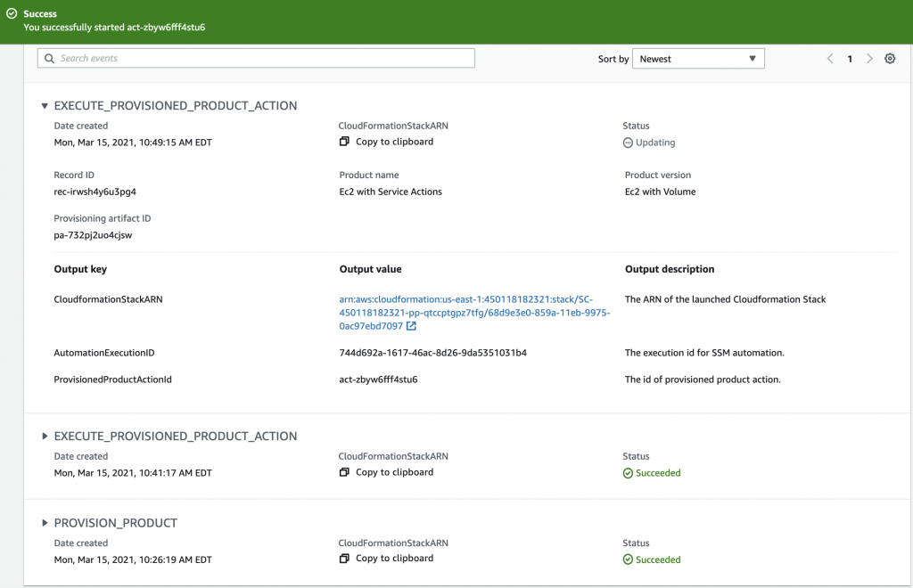This screenshot has width=913, height=588.
Task: Collapse the expanded EXECUTE_PROVISIONED_PRODUCT_ACTION entry
Action: pos(45,105)
